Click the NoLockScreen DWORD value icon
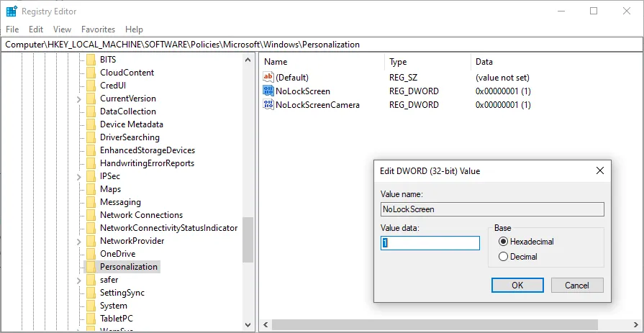Viewport: 644px width, 333px height. point(269,91)
